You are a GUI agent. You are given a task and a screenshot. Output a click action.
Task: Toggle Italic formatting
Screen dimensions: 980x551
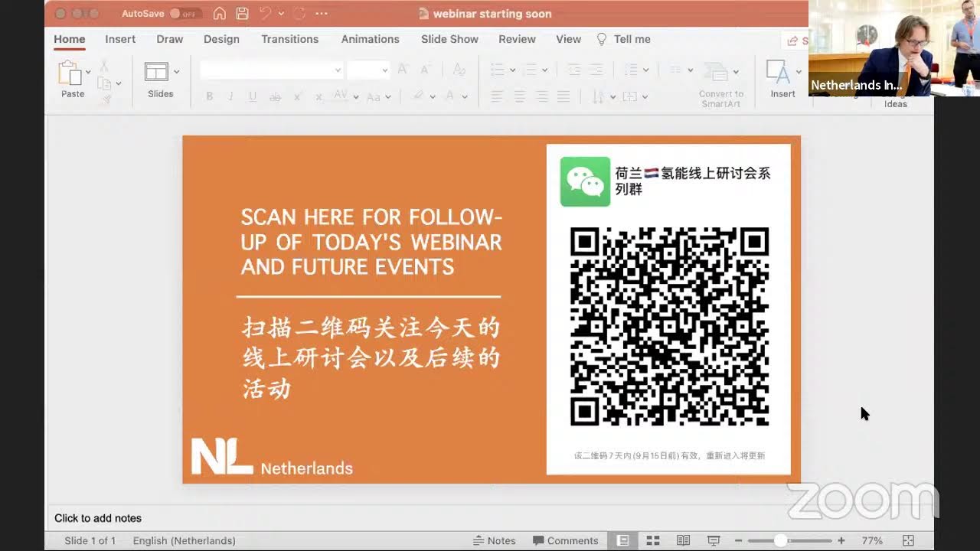click(230, 96)
